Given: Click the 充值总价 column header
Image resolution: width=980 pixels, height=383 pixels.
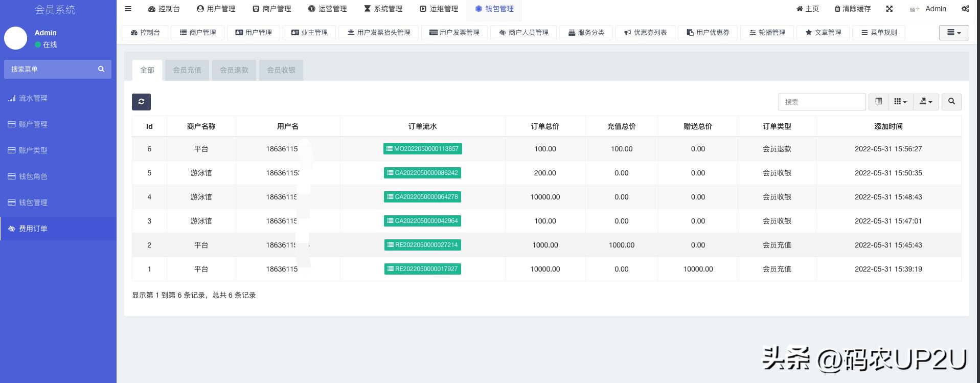Looking at the screenshot, I should 622,126.
